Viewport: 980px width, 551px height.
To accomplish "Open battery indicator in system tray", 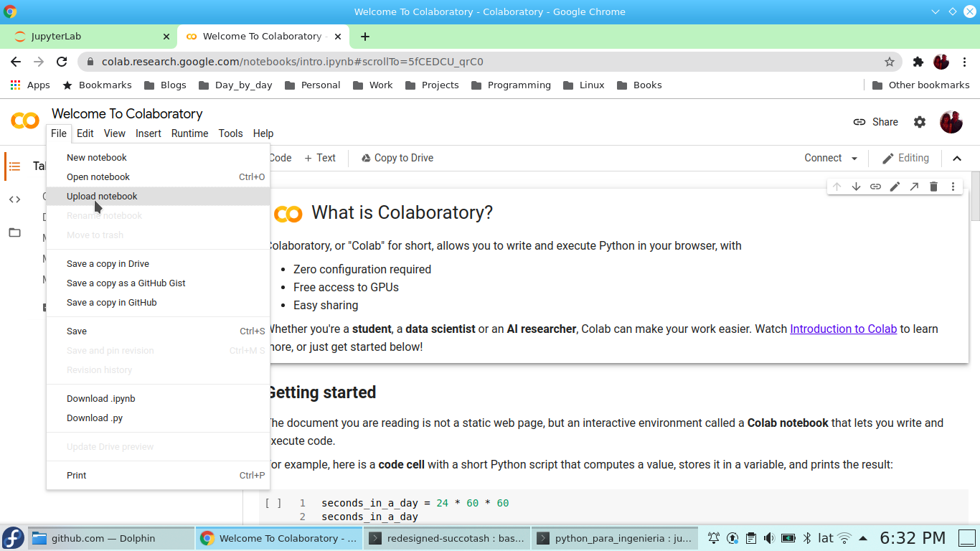I will 788,538.
